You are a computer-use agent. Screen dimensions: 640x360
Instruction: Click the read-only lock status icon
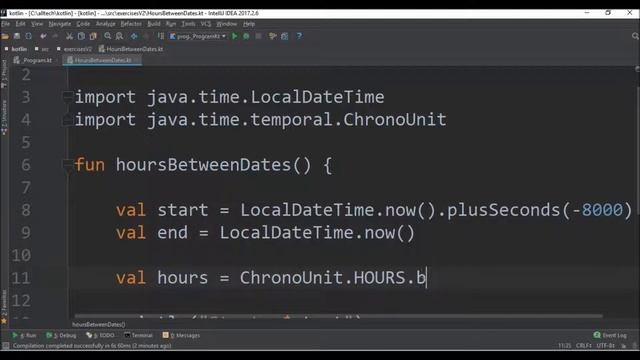pos(624,346)
